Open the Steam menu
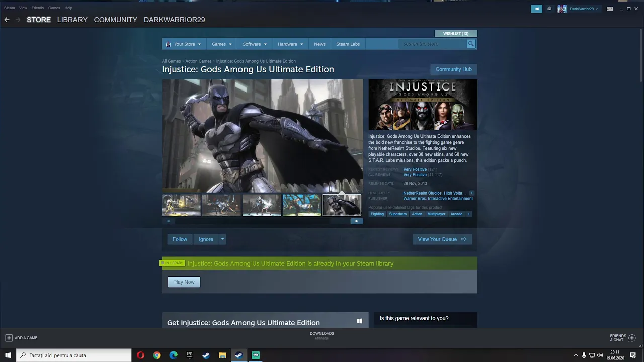Screen dimensions: 644x362 [9, 8]
